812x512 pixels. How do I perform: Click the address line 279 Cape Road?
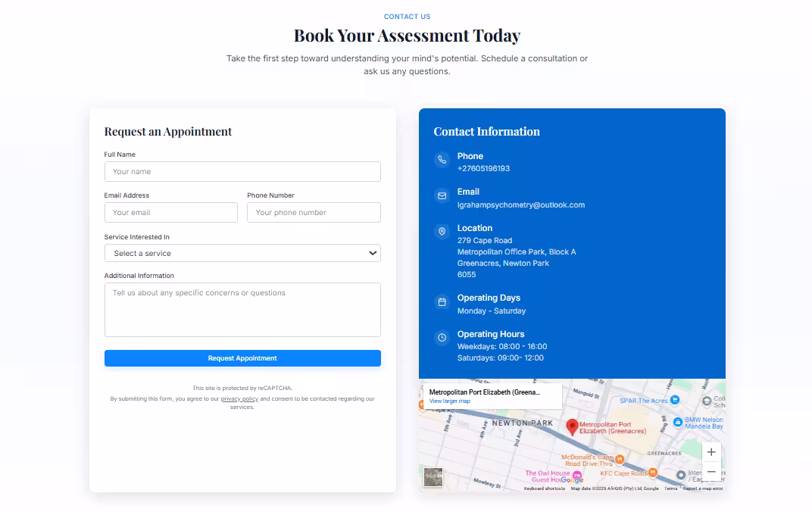(485, 240)
